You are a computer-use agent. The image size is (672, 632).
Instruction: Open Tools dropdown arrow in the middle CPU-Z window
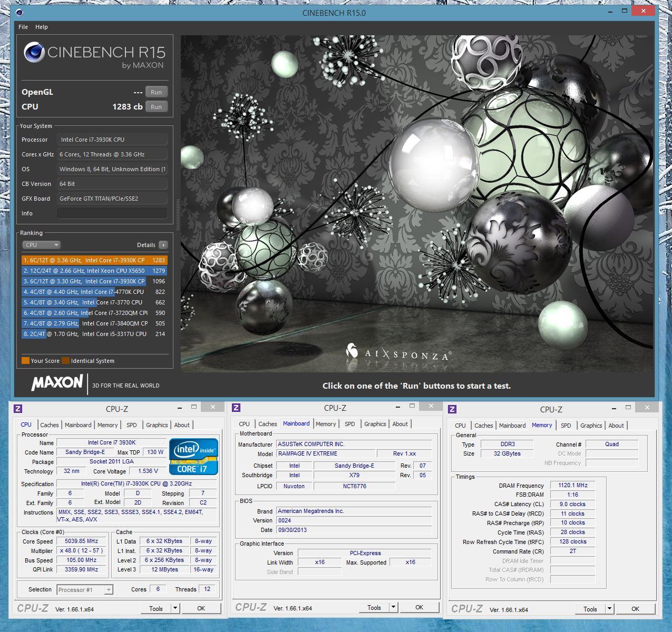click(393, 607)
